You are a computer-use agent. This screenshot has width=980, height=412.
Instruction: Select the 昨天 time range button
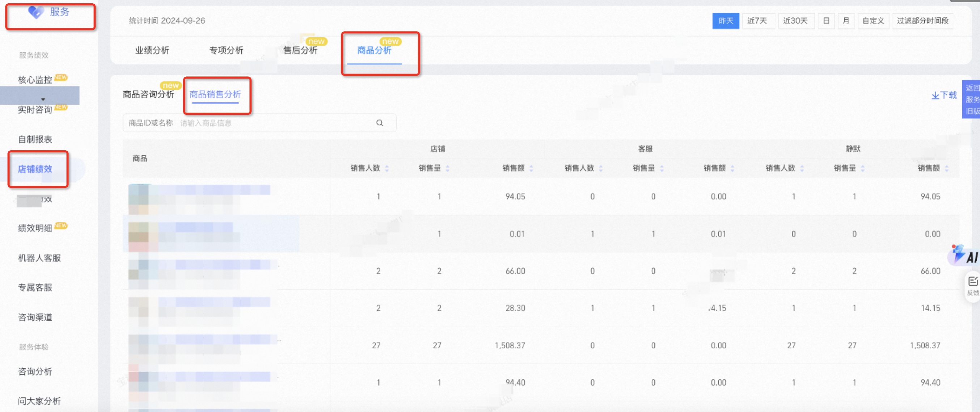coord(726,21)
